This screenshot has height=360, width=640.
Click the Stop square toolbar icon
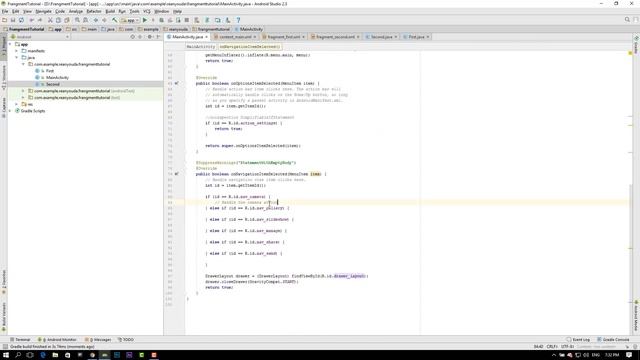click(x=187, y=20)
